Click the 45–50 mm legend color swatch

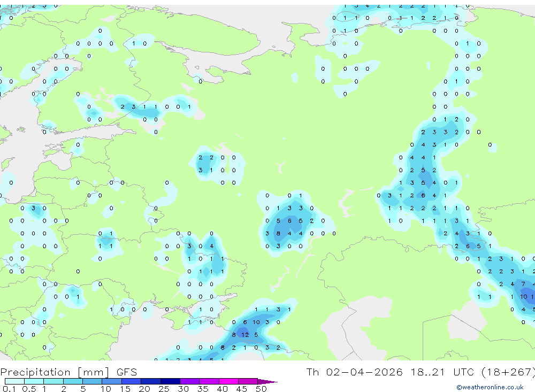248,381
